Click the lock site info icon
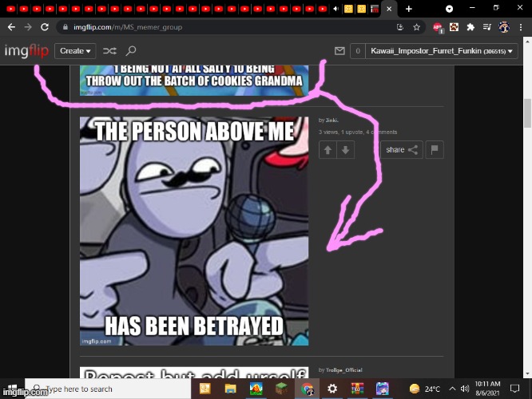The image size is (532, 399). coord(66,27)
